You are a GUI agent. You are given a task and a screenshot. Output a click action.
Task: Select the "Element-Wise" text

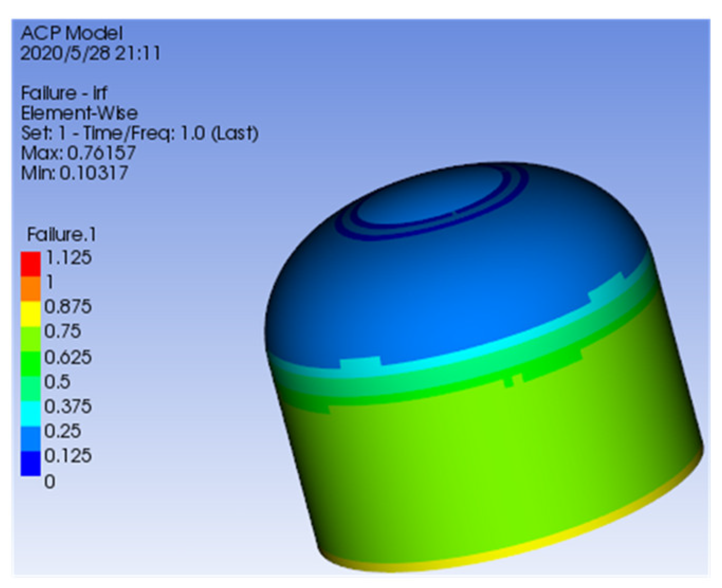click(x=79, y=113)
